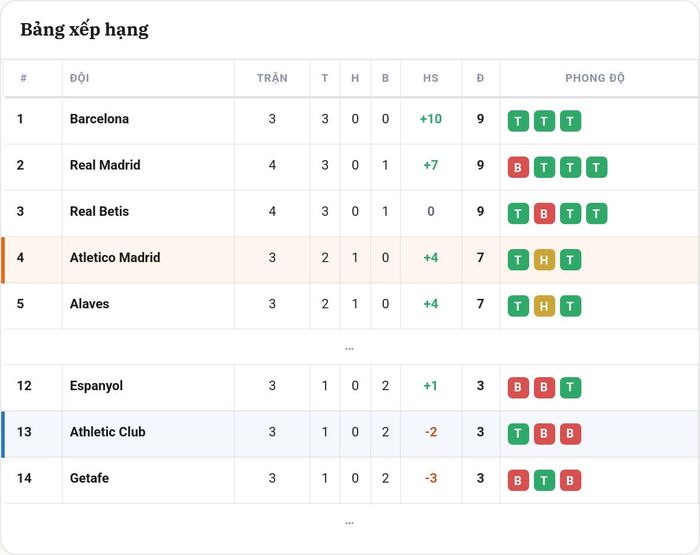
Task: Sort by the PHONG ĐỘ column header
Action: (595, 78)
